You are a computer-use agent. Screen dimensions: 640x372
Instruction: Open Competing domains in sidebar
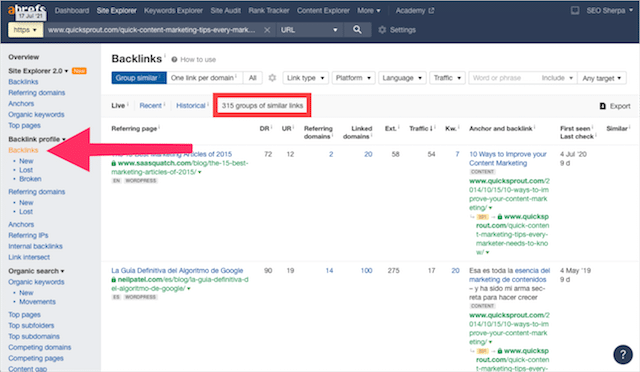pos(40,347)
